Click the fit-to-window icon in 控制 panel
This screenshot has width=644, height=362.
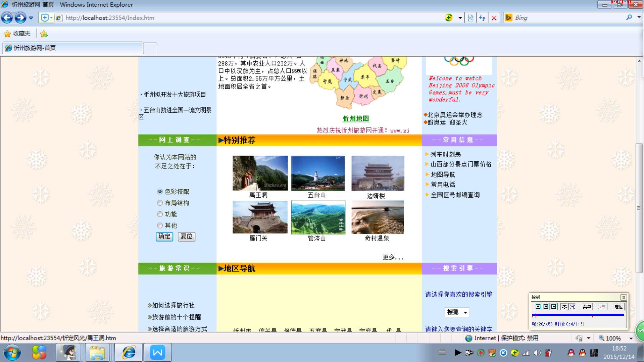click(564, 307)
